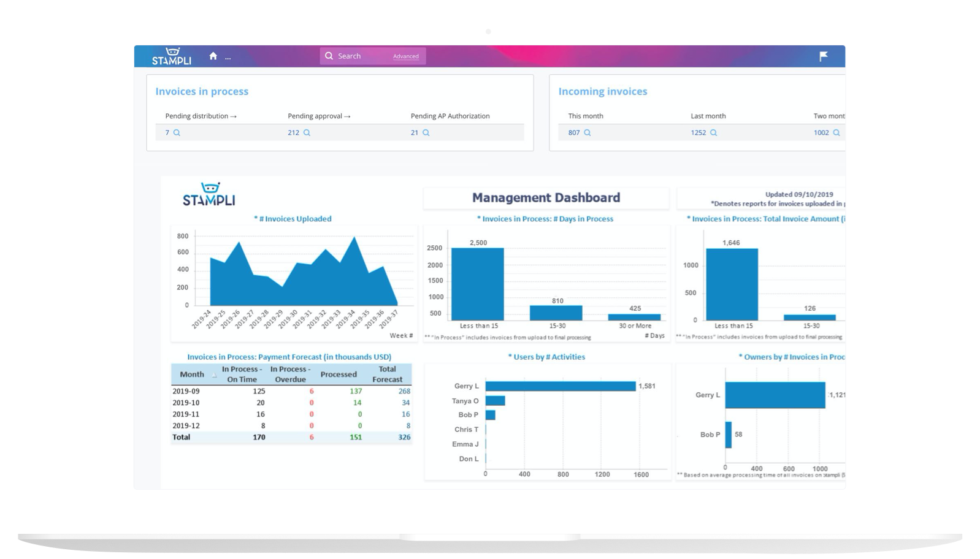Select the Total Forecast column header
The image size is (980, 559).
click(387, 375)
